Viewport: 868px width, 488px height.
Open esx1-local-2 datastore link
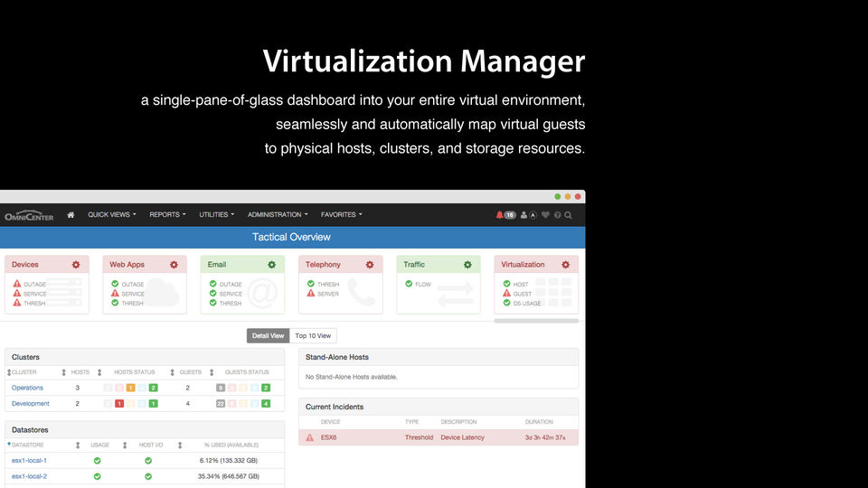tap(29, 476)
